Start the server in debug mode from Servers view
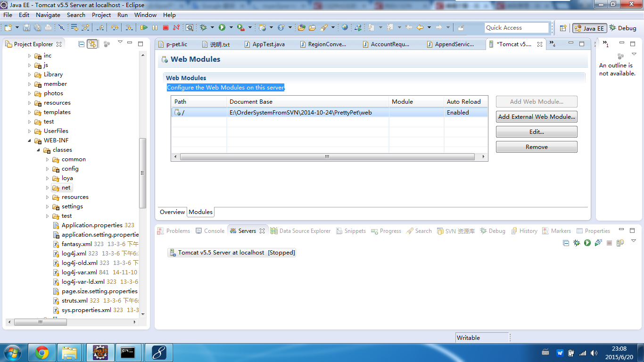 pyautogui.click(x=577, y=243)
